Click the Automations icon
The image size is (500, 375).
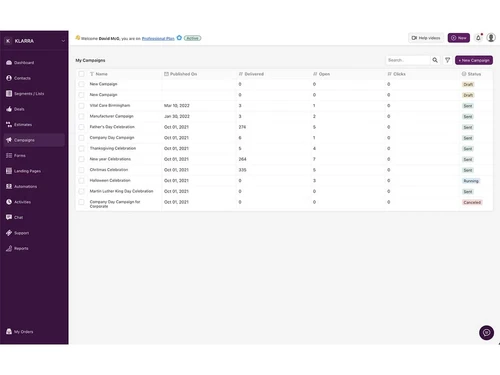[x=9, y=186]
